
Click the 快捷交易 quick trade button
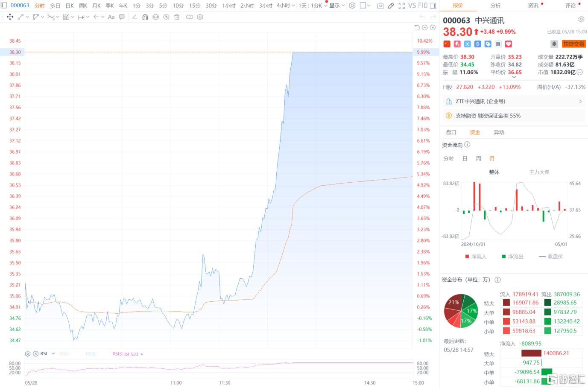pyautogui.click(x=573, y=44)
